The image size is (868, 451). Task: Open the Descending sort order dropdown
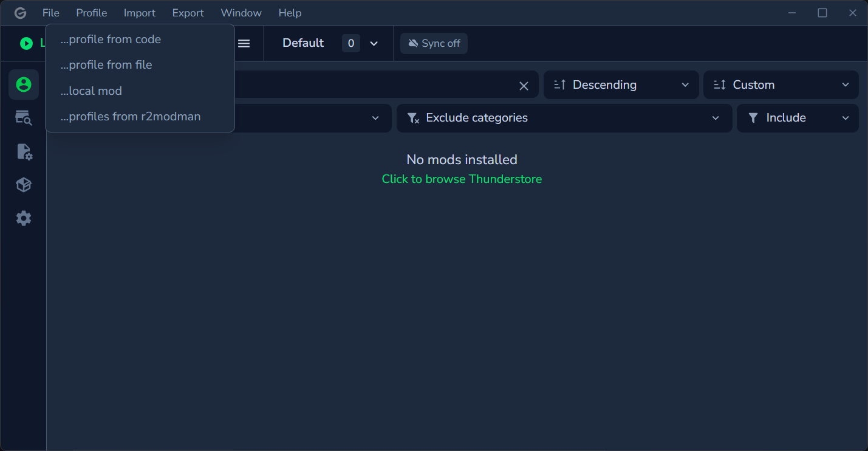(x=620, y=84)
